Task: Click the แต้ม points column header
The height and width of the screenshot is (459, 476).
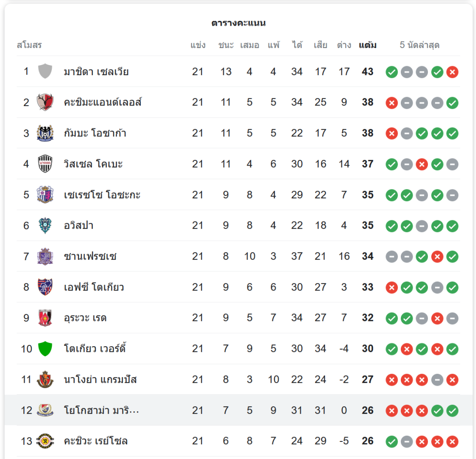Action: click(x=367, y=45)
